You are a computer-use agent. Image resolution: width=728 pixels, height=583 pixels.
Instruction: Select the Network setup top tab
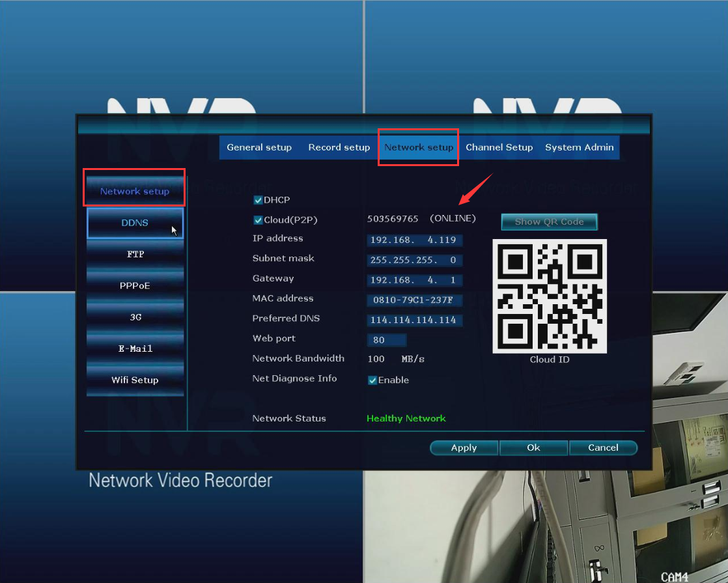pyautogui.click(x=418, y=148)
